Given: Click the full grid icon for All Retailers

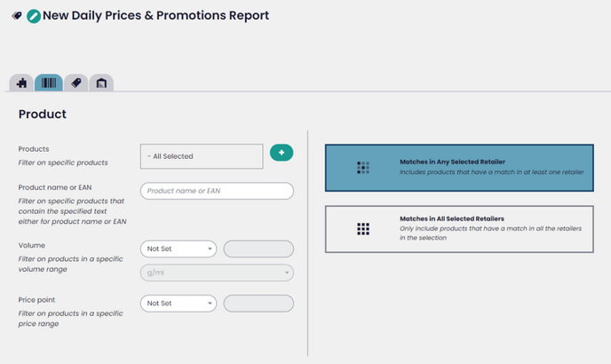Looking at the screenshot, I should [363, 229].
